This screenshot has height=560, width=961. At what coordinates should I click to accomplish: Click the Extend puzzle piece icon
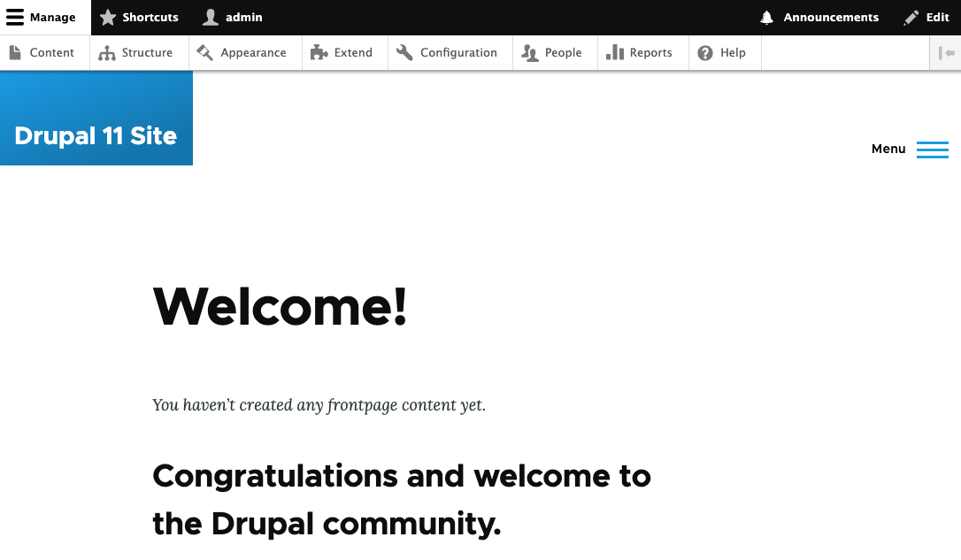click(x=319, y=53)
